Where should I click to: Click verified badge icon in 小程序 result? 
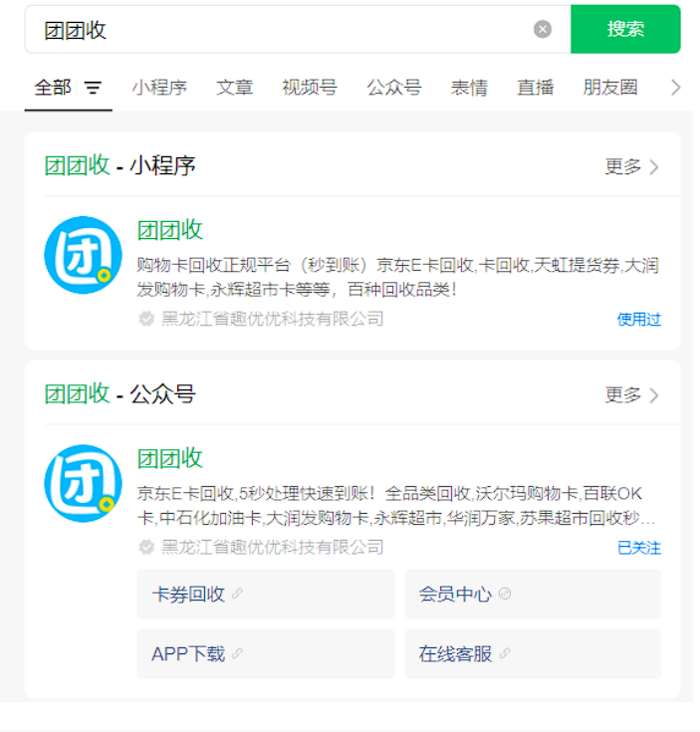pyautogui.click(x=146, y=319)
